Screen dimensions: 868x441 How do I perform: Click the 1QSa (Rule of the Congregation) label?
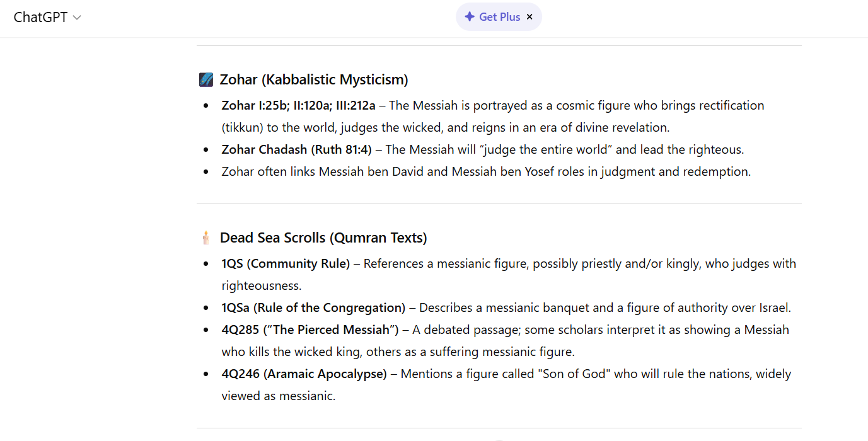click(313, 307)
